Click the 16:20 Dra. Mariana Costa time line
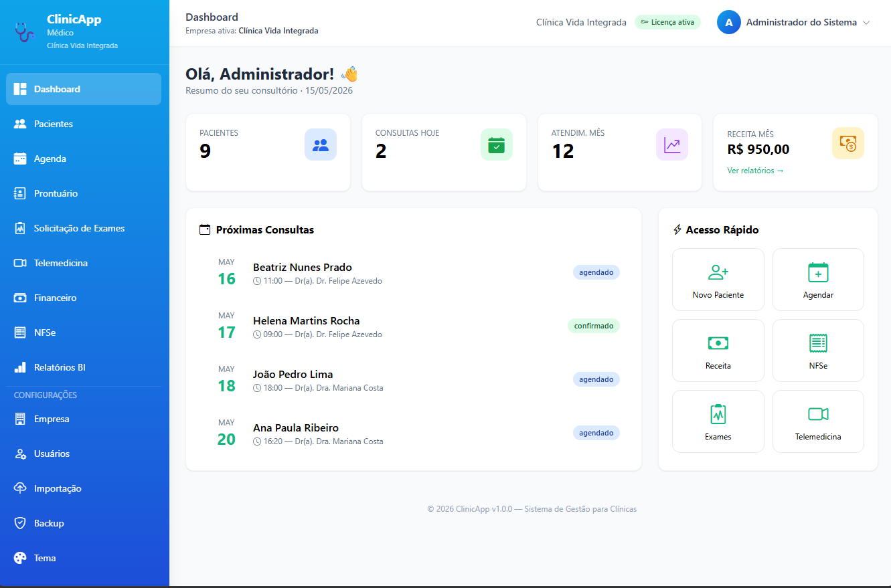Image resolution: width=891 pixels, height=588 pixels. 318,442
